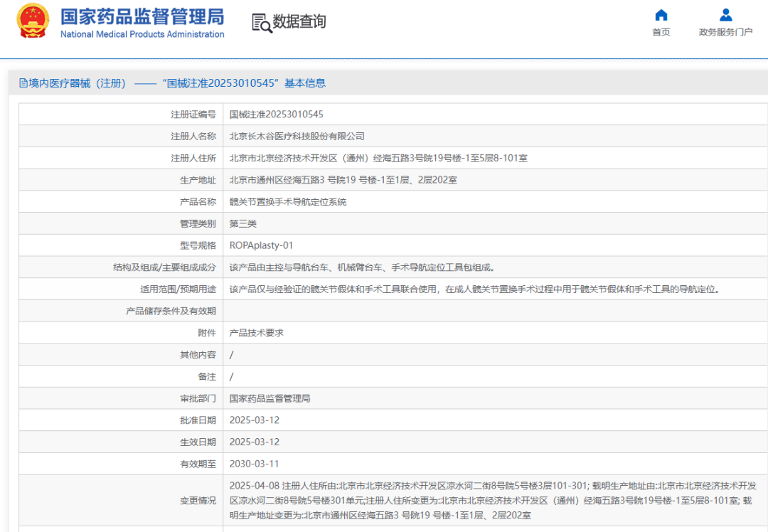
Task: Click the approval date 2025-03-12 value
Action: [x=254, y=420]
